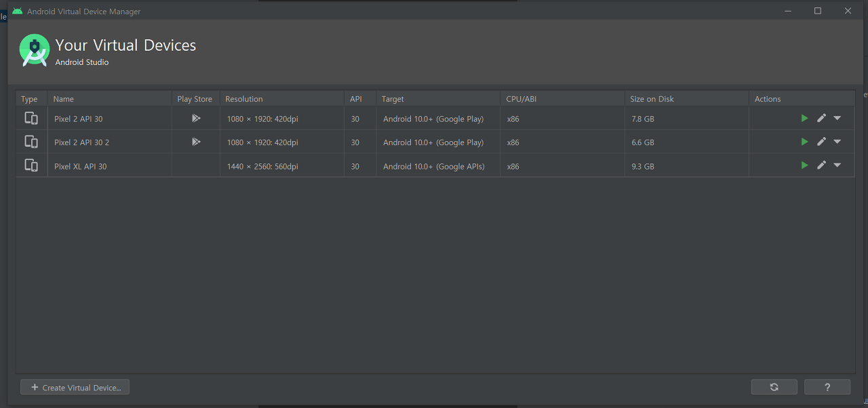Viewport: 868px width, 408px height.
Task: Click Create Virtual Device button
Action: click(x=75, y=388)
